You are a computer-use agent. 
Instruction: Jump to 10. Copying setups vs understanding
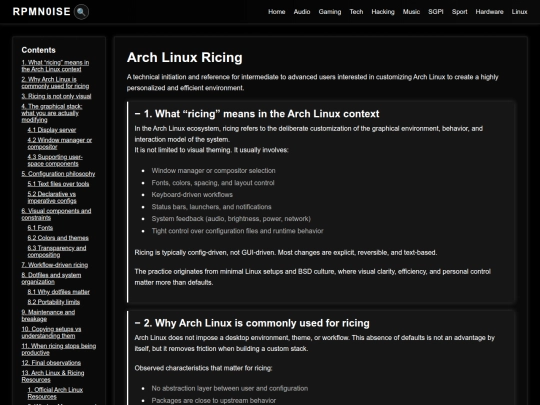coord(51,332)
